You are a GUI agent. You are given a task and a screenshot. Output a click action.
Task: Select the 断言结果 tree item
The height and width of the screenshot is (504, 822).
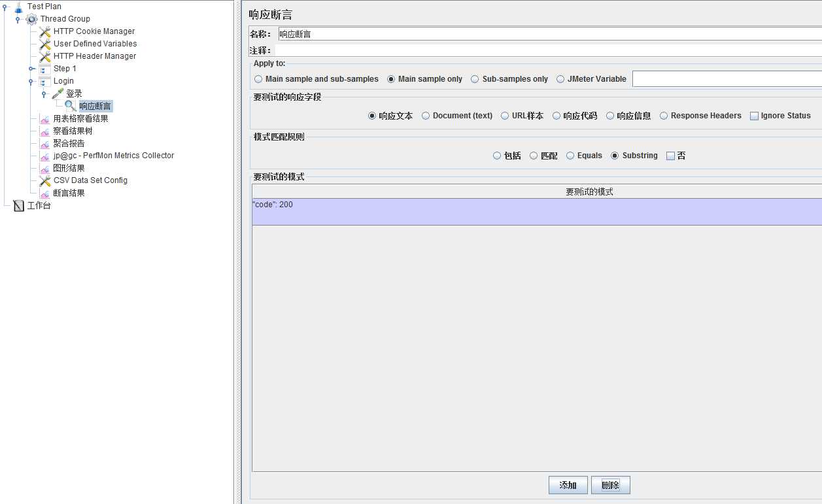(x=69, y=193)
